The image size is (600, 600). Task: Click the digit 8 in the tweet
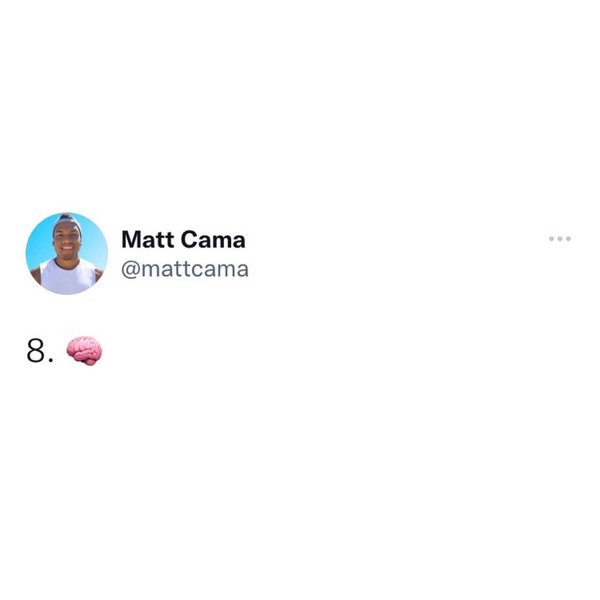click(36, 351)
